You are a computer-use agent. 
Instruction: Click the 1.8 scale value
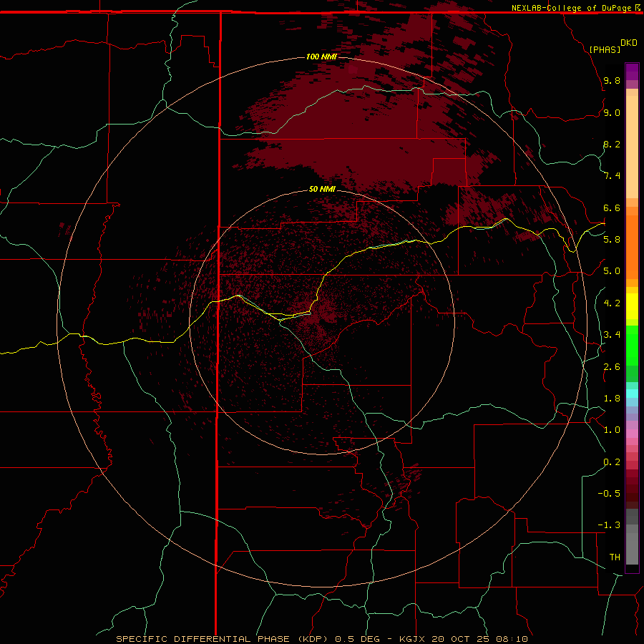tap(612, 399)
